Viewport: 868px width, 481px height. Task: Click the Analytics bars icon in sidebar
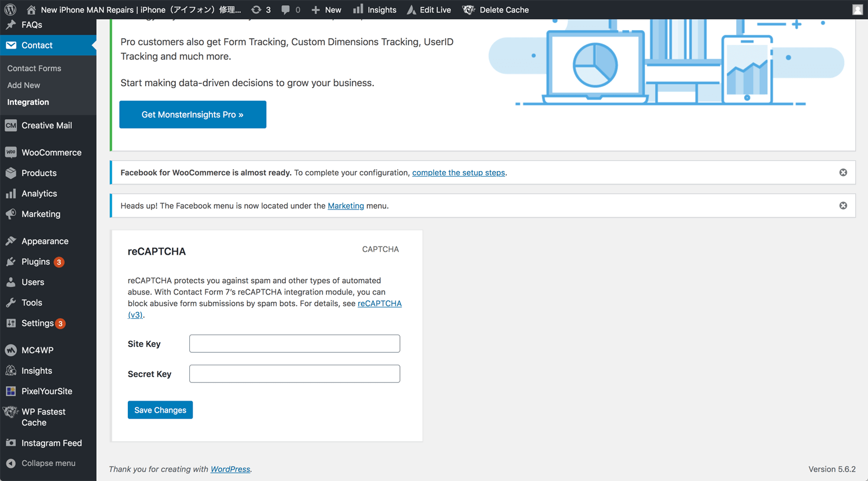pos(10,193)
